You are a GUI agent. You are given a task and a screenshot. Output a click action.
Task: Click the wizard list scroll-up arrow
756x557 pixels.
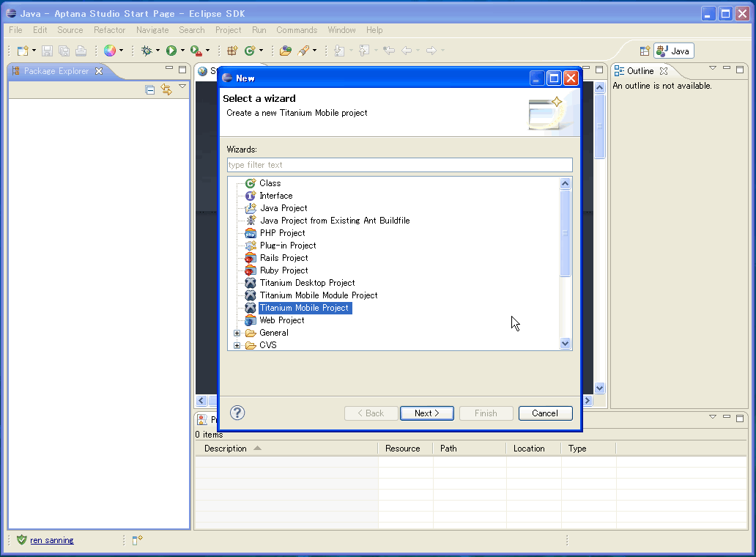pyautogui.click(x=566, y=183)
